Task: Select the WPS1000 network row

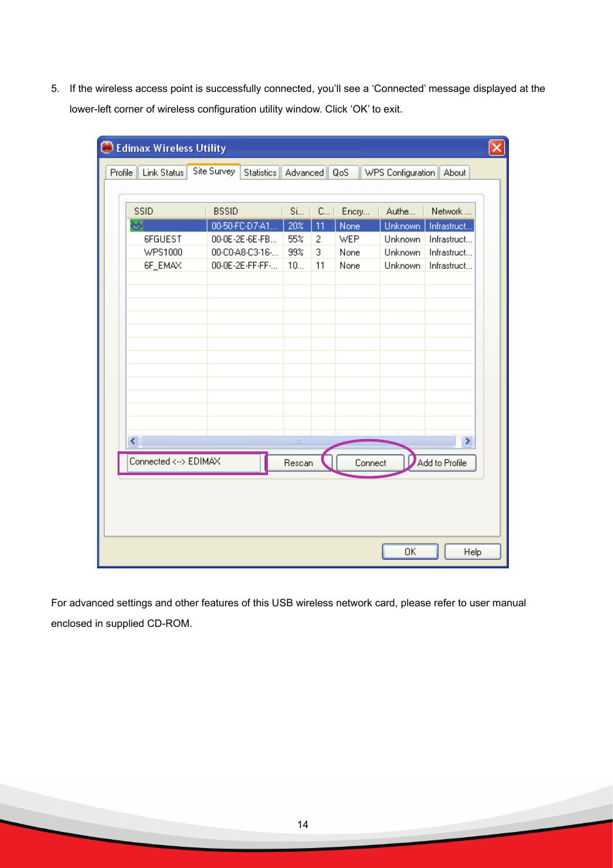Action: click(301, 252)
